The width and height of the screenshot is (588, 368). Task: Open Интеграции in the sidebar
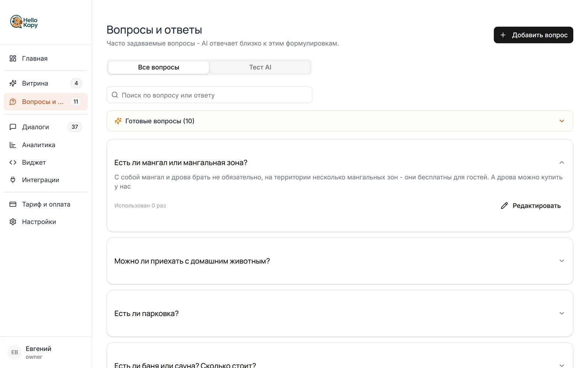pos(46,180)
